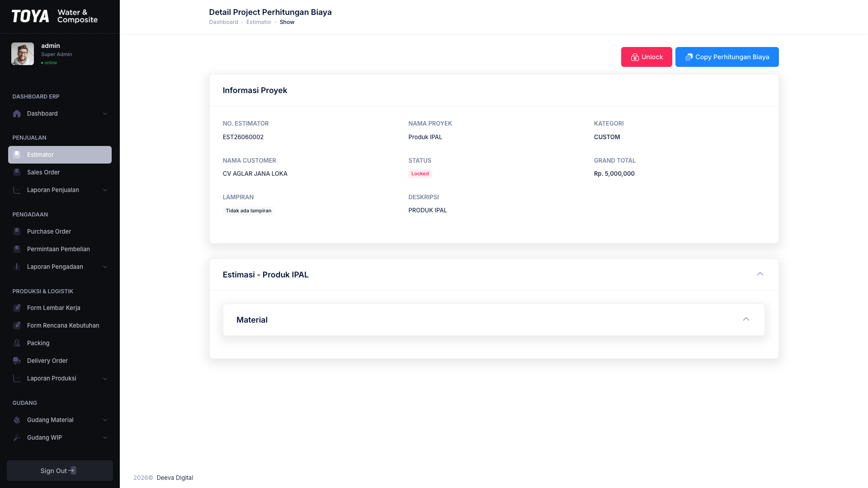Collapse the Estimasi - Produk IPAL section
Image resolution: width=868 pixels, height=488 pixels.
(760, 274)
